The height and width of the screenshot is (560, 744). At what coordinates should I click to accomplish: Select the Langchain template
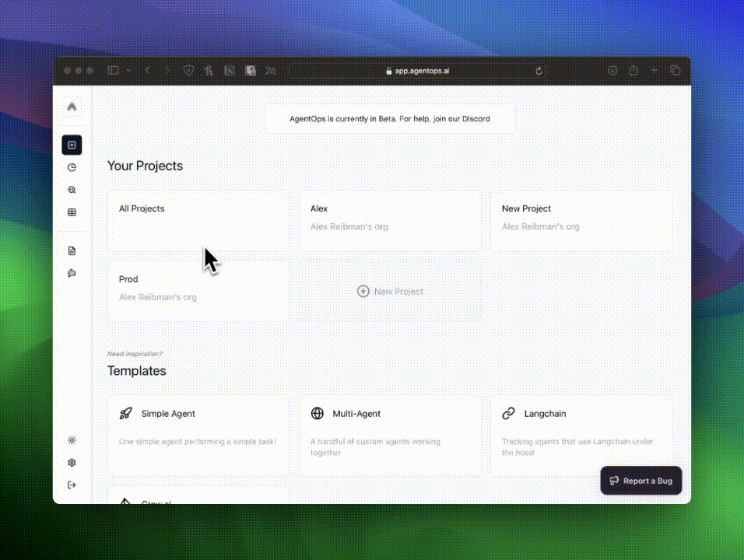click(581, 436)
